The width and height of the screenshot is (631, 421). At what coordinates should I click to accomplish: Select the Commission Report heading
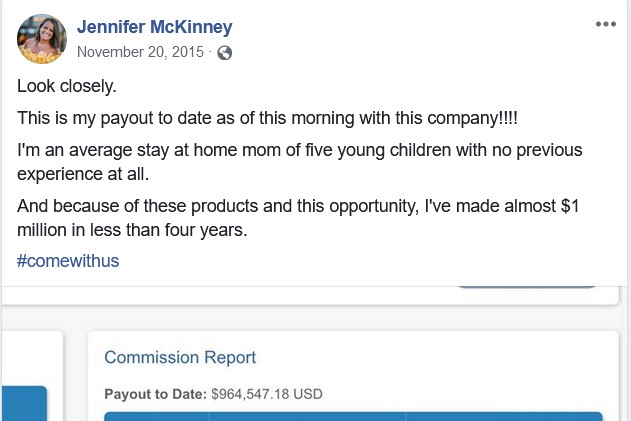tap(180, 357)
